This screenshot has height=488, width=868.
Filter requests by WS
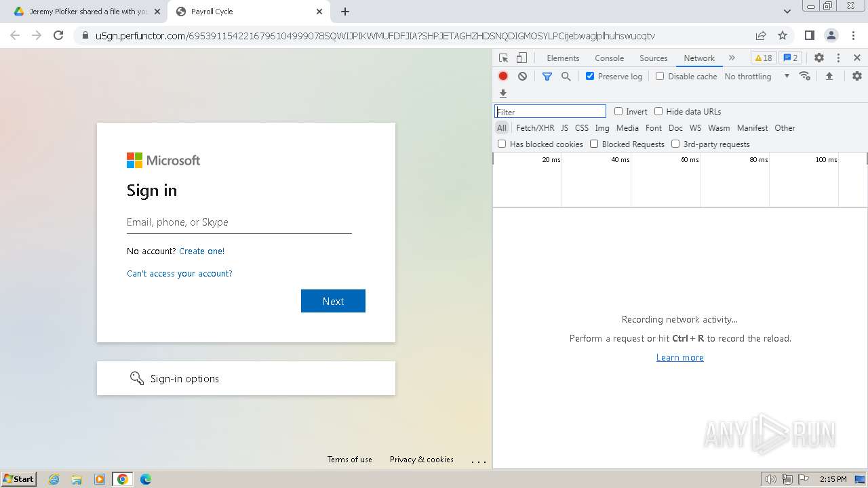(695, 128)
